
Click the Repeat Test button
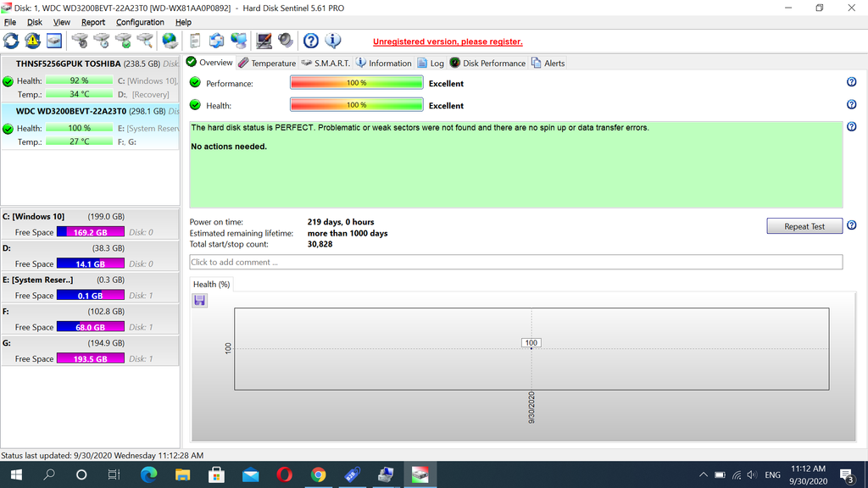(x=804, y=225)
